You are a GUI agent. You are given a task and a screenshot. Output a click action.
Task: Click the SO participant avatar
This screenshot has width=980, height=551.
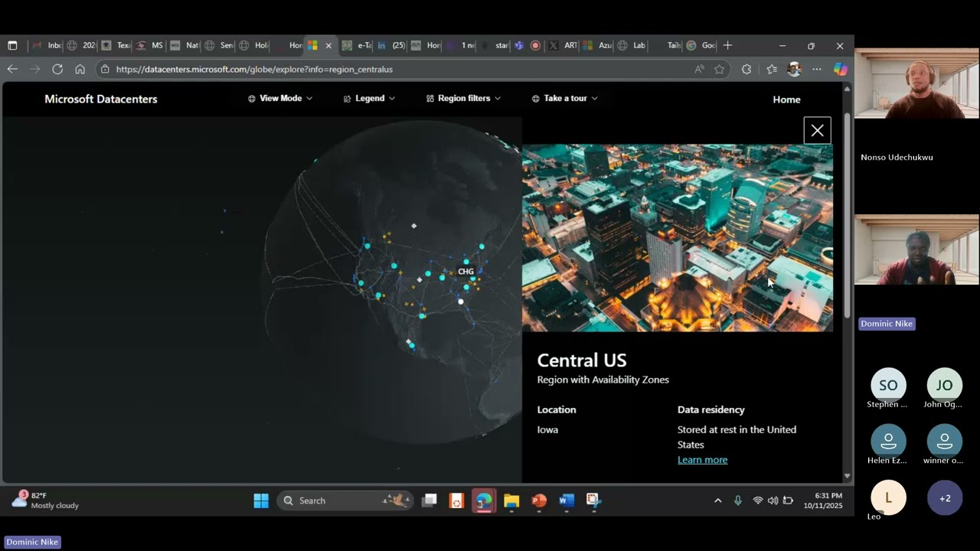(x=888, y=385)
